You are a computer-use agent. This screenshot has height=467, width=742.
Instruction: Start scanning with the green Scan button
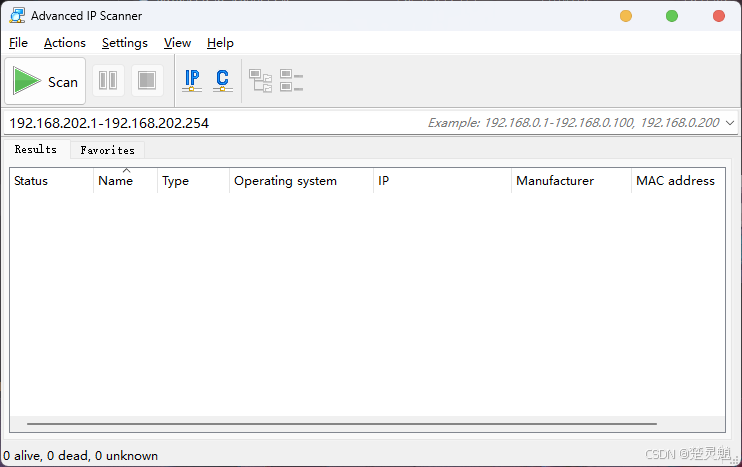point(45,81)
